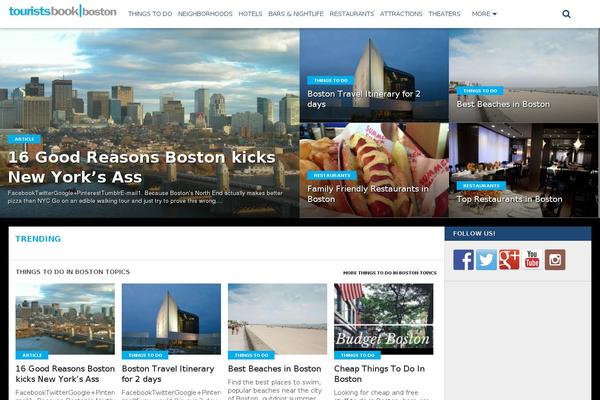The height and width of the screenshot is (400, 600).
Task: Expand the More dropdown menu
Action: coord(484,15)
